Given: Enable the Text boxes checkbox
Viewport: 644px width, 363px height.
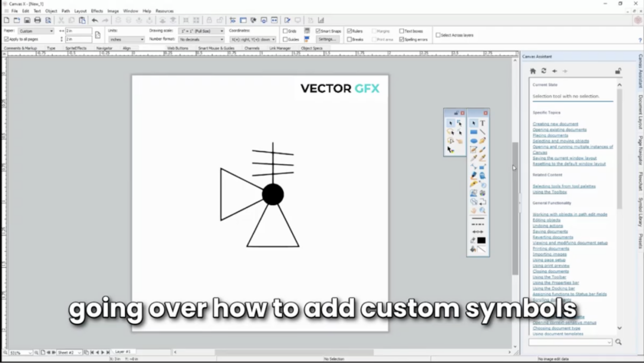Looking at the screenshot, I should tap(402, 31).
